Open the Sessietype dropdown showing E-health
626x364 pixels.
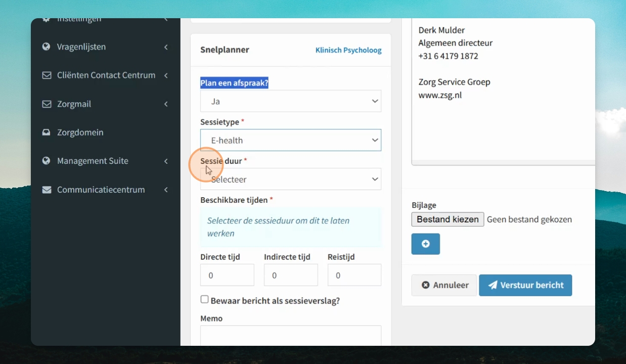(x=291, y=140)
